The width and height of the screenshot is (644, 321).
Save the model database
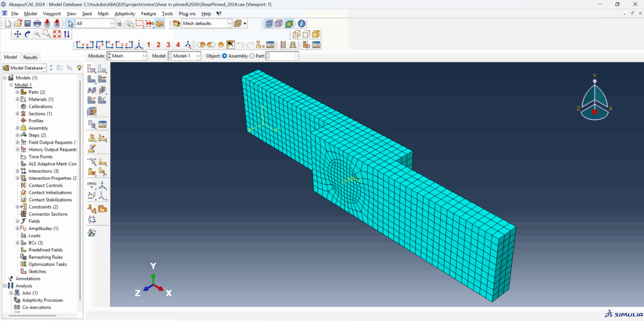click(27, 23)
